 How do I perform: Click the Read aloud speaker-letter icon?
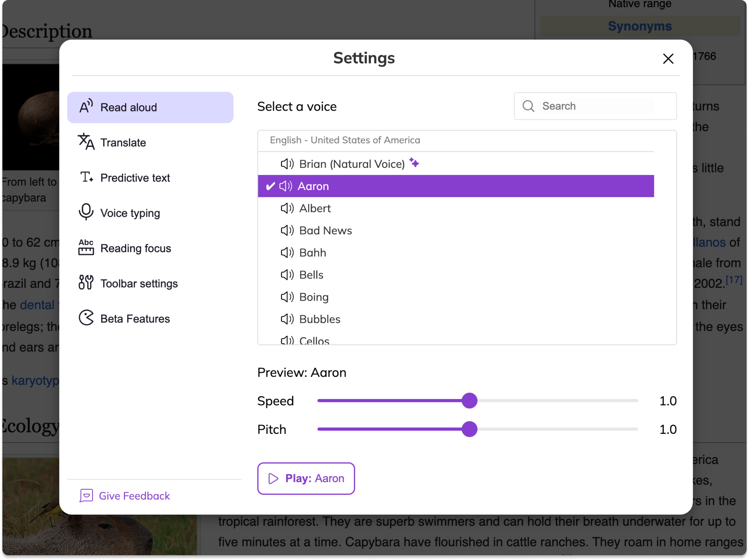86,106
